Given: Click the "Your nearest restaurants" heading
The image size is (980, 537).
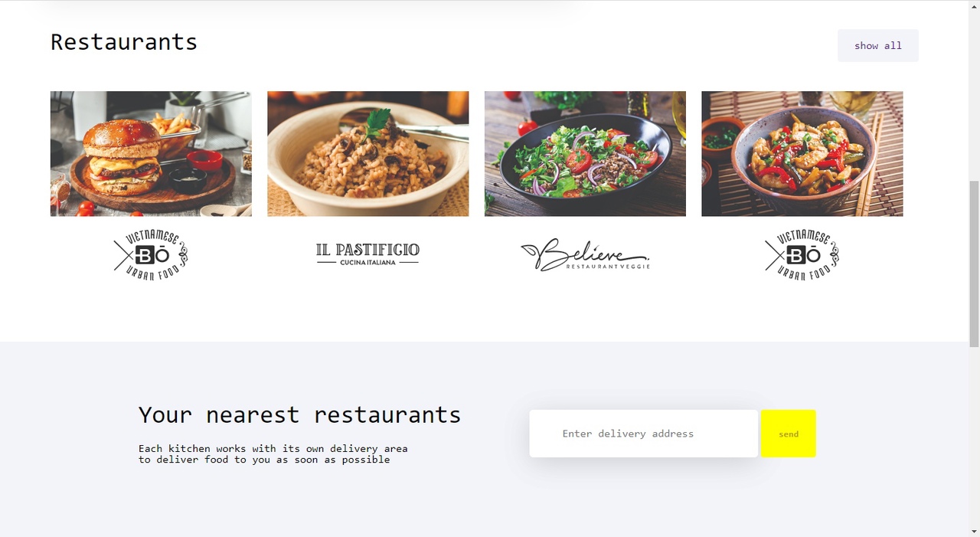Looking at the screenshot, I should (x=299, y=414).
